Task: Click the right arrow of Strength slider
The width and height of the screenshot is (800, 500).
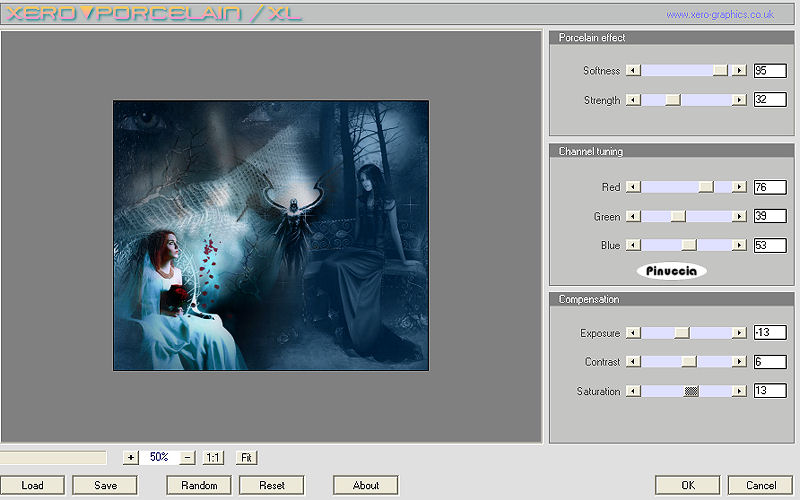Action: (x=739, y=99)
